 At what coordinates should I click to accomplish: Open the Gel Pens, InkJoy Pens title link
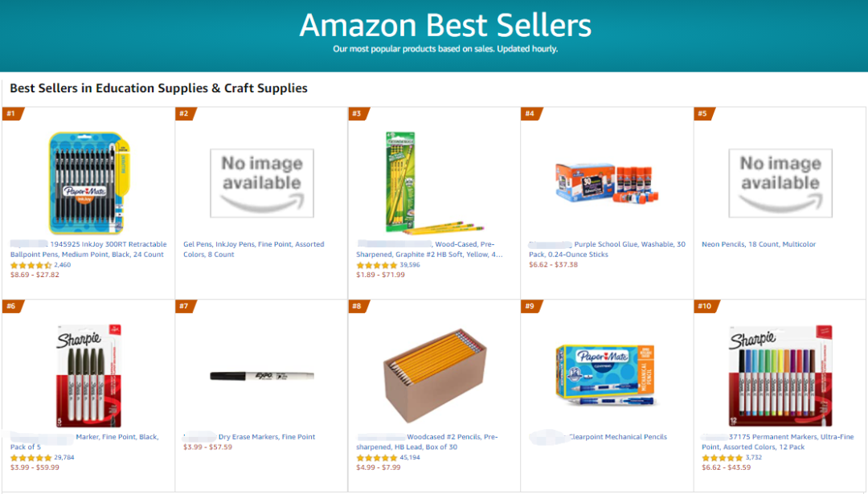[253, 249]
